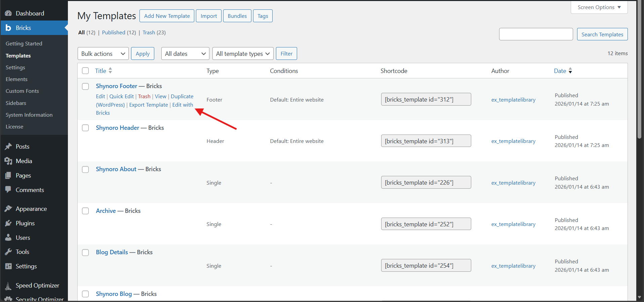Click Trash link under Shynoro Footer
Screen dimensions: 644x302
tap(144, 97)
